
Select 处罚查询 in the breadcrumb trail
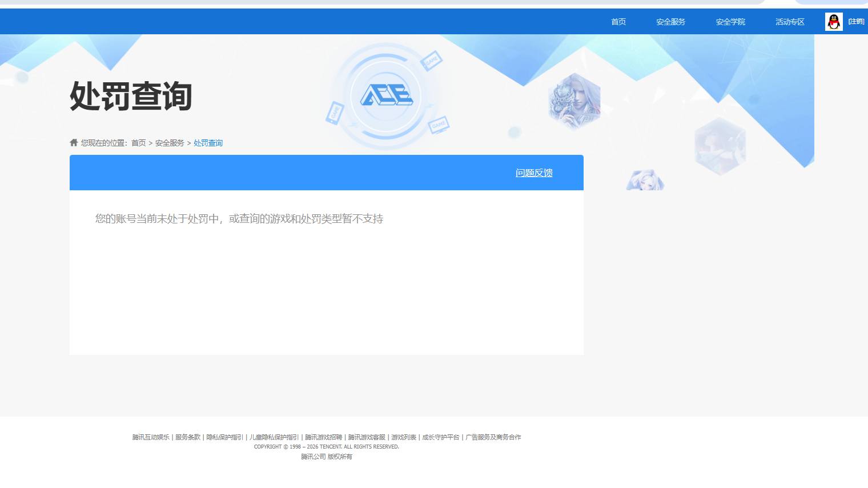[208, 142]
